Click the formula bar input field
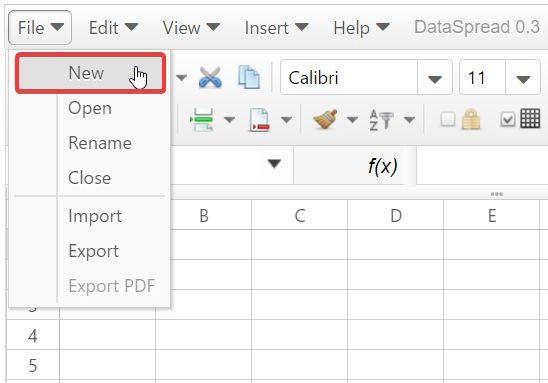Viewport: 548px width, 383px height. click(482, 165)
